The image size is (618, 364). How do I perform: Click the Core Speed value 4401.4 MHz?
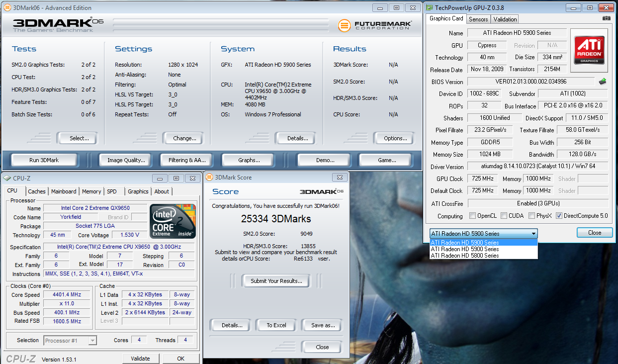66,295
